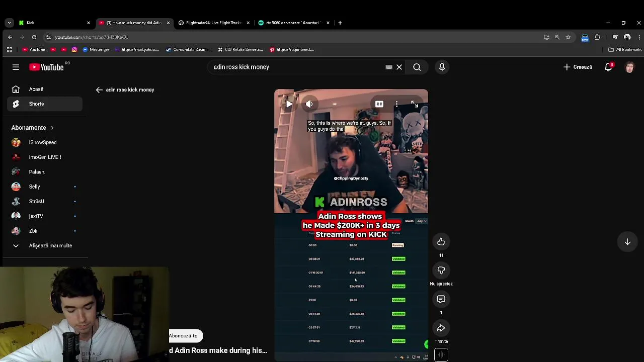
Task: Open the media controls in the Chrome toolbar
Action: [615, 37]
